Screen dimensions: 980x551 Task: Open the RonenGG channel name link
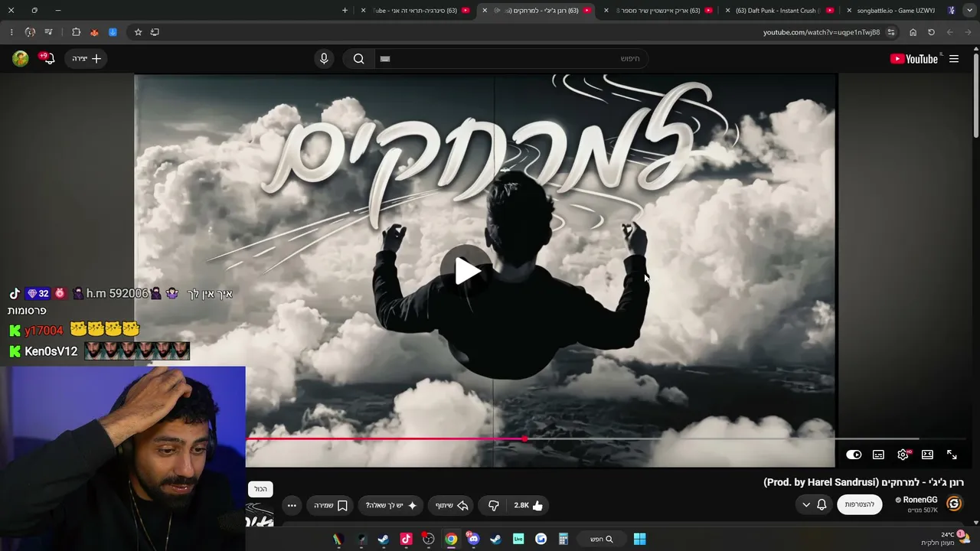tap(920, 500)
